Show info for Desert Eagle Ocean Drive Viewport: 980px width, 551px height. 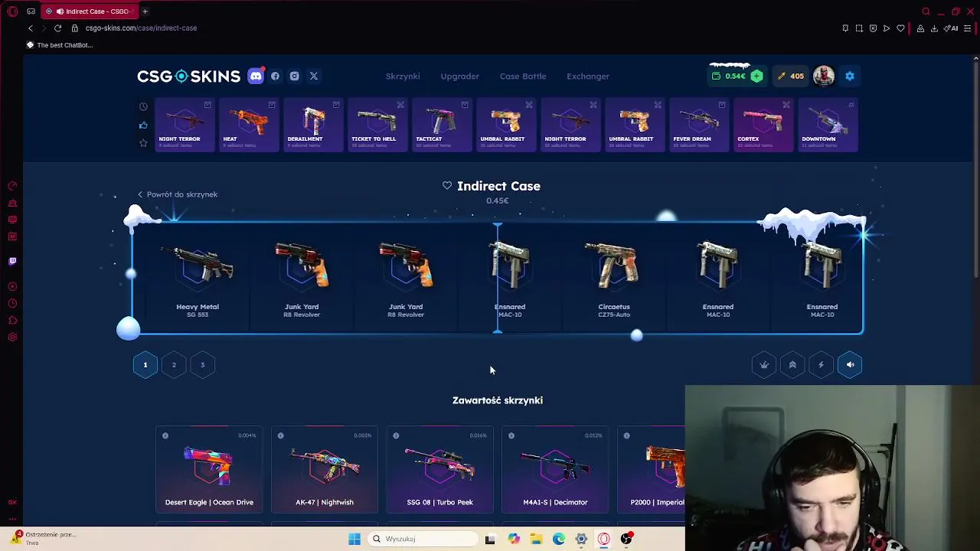(165, 435)
